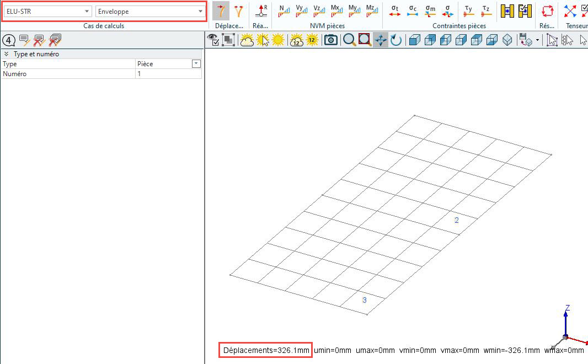Collapse the Type et numéro section
This screenshot has height=364, width=588.
coord(6,54)
